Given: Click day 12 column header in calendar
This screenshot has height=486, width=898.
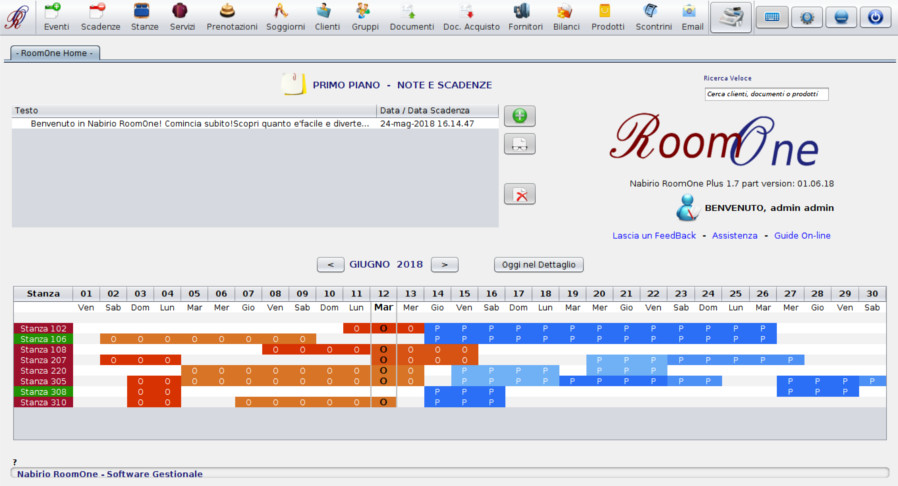Looking at the screenshot, I should point(384,294).
